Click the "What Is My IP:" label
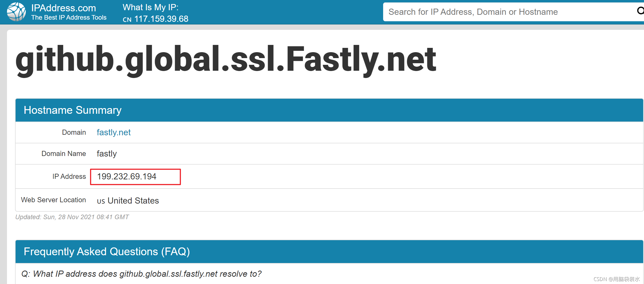This screenshot has width=644, height=284. coord(150,7)
